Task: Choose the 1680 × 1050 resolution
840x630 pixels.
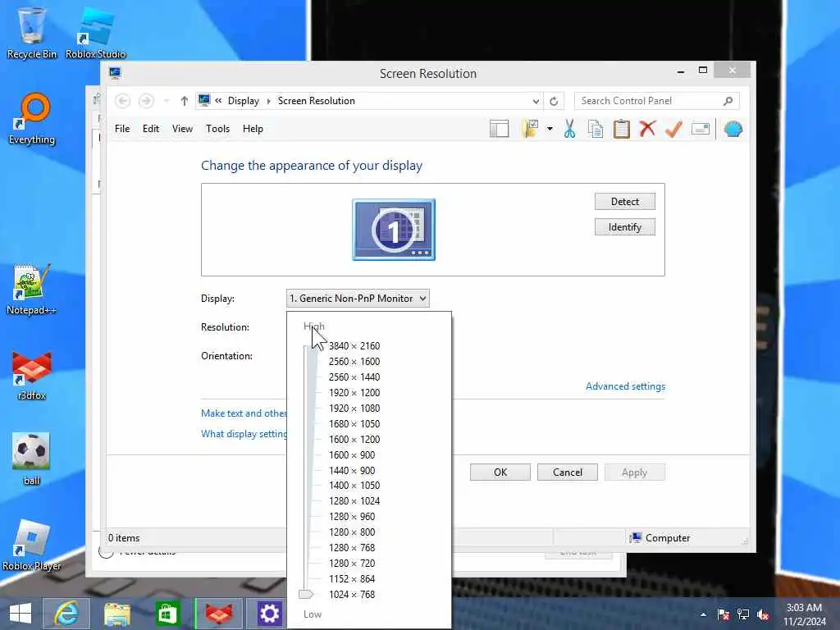Action: point(354,424)
